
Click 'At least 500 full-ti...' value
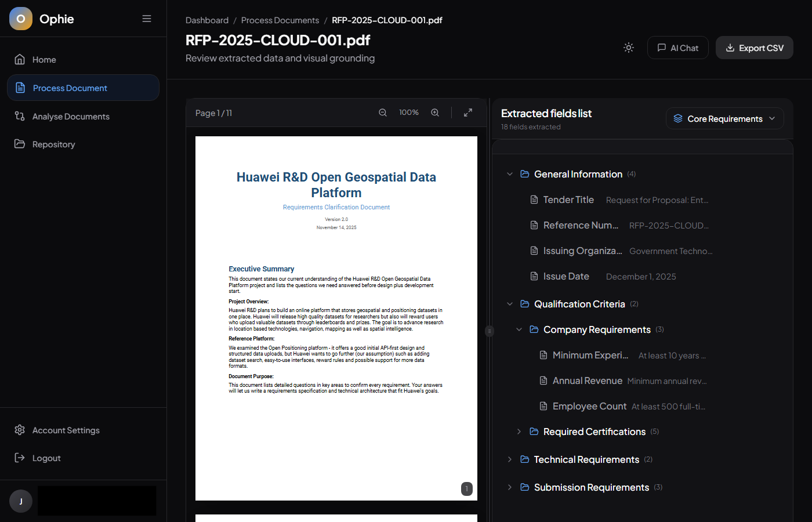(668, 407)
